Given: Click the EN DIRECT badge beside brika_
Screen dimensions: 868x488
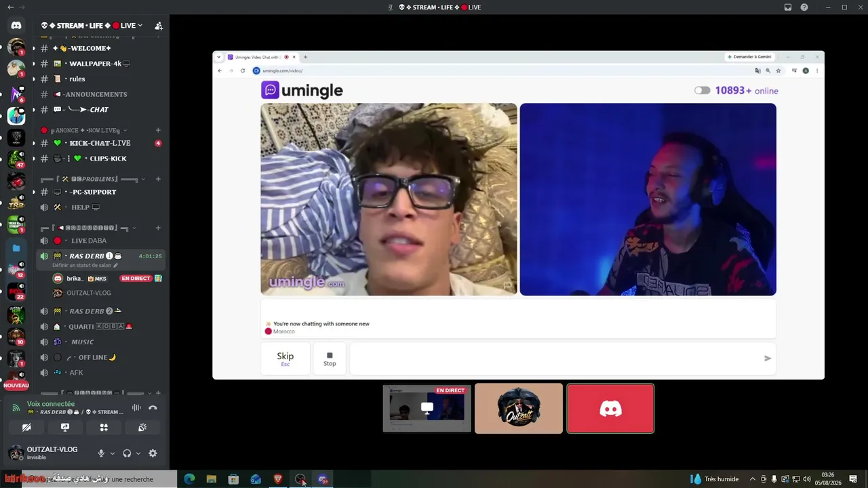Looking at the screenshot, I should click(136, 279).
